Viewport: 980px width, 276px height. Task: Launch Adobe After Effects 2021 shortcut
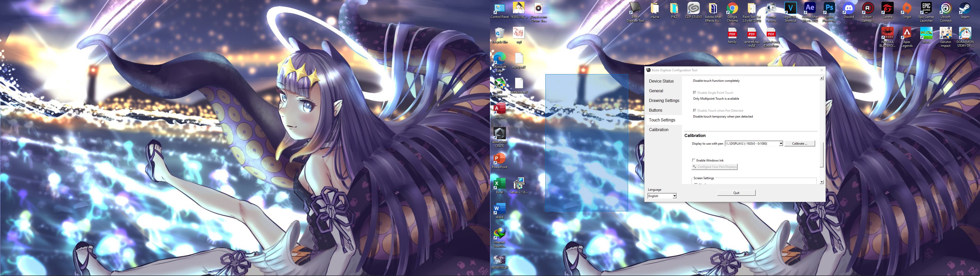click(810, 11)
